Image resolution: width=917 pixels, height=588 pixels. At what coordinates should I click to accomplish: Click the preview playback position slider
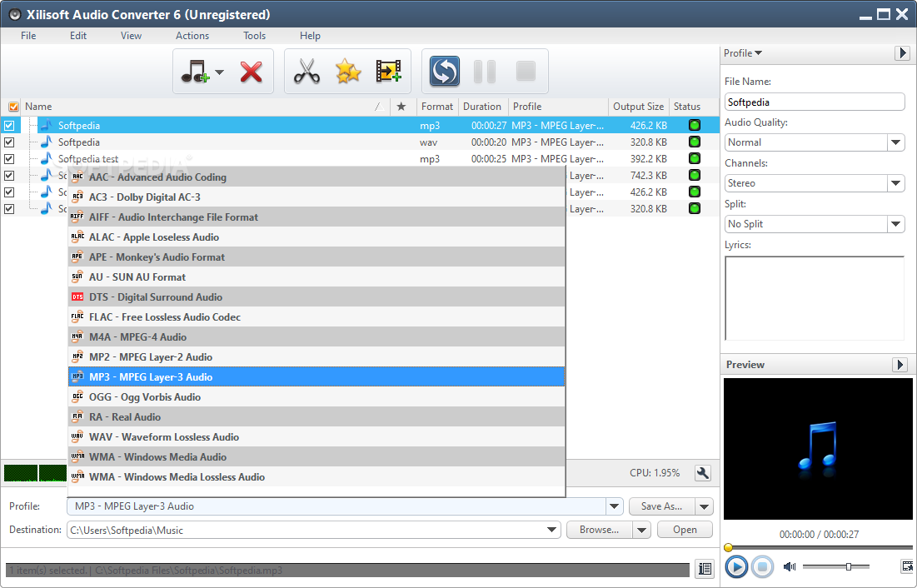(x=818, y=548)
